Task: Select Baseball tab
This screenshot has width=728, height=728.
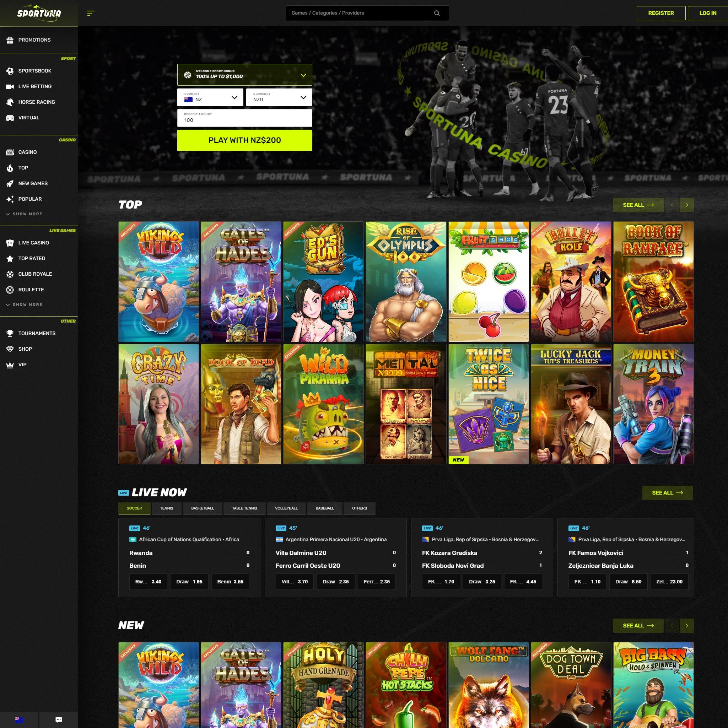Action: click(325, 508)
